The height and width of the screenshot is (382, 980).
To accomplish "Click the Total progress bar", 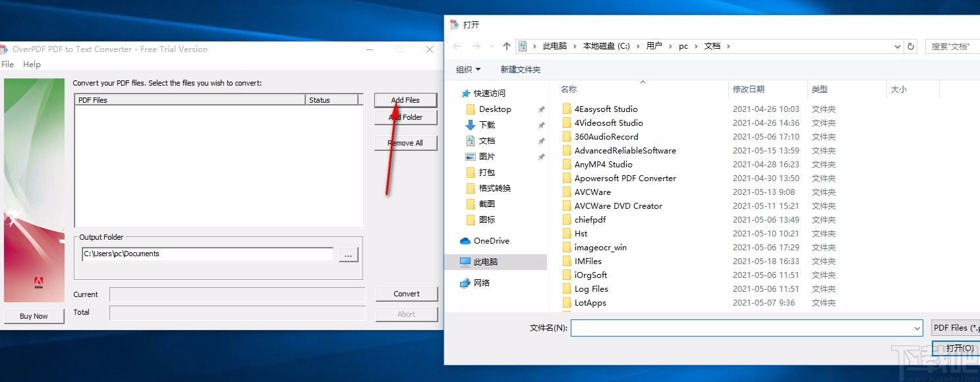I will (237, 312).
